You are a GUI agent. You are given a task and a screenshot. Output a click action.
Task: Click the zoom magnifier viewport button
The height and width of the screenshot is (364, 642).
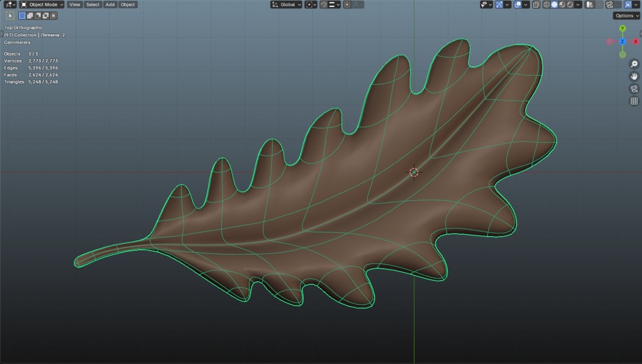pyautogui.click(x=634, y=64)
